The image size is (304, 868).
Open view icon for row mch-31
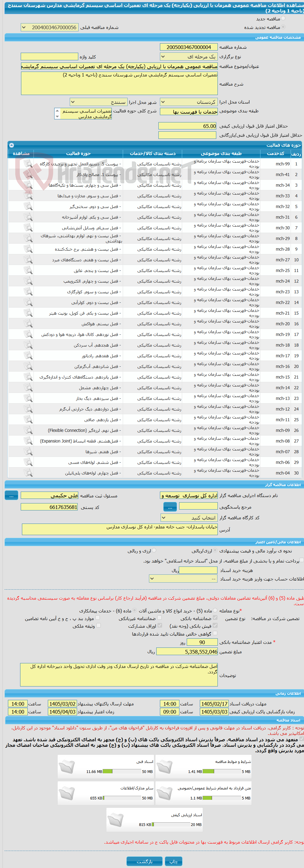pyautogui.click(x=28, y=217)
